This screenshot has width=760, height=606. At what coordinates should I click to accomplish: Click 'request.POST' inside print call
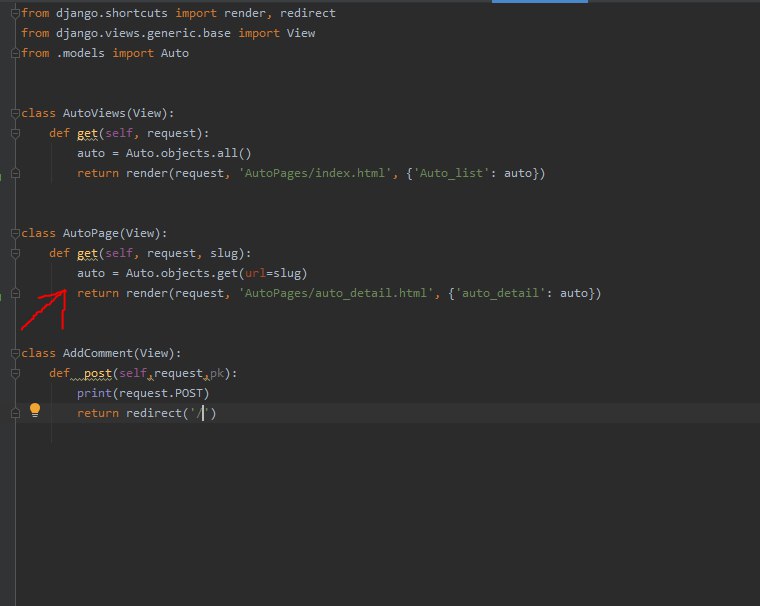coord(160,393)
